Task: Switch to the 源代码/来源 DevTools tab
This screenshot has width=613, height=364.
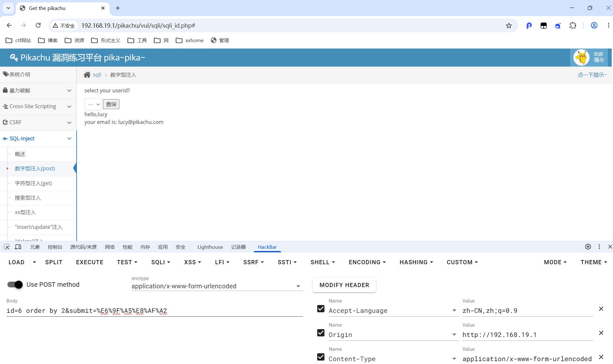Action: [x=83, y=247]
